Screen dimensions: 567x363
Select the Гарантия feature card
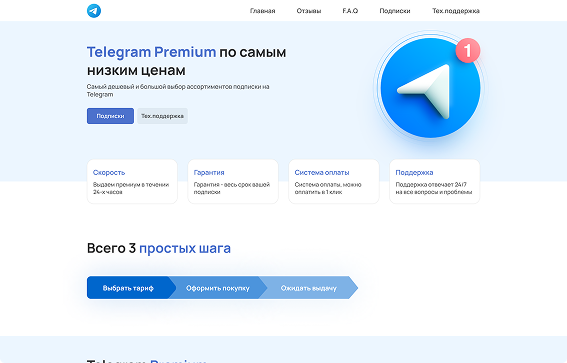tap(233, 182)
